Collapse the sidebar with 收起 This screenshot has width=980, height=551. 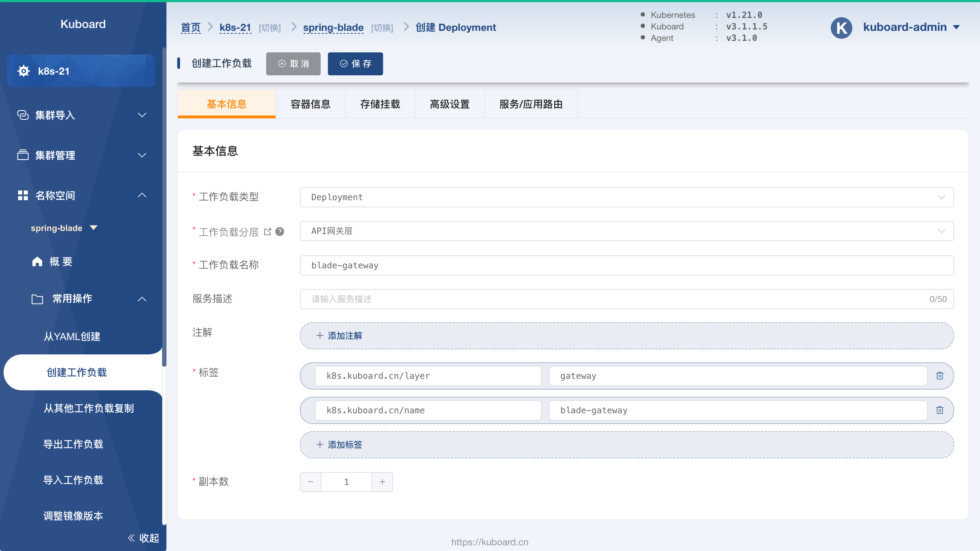143,537
